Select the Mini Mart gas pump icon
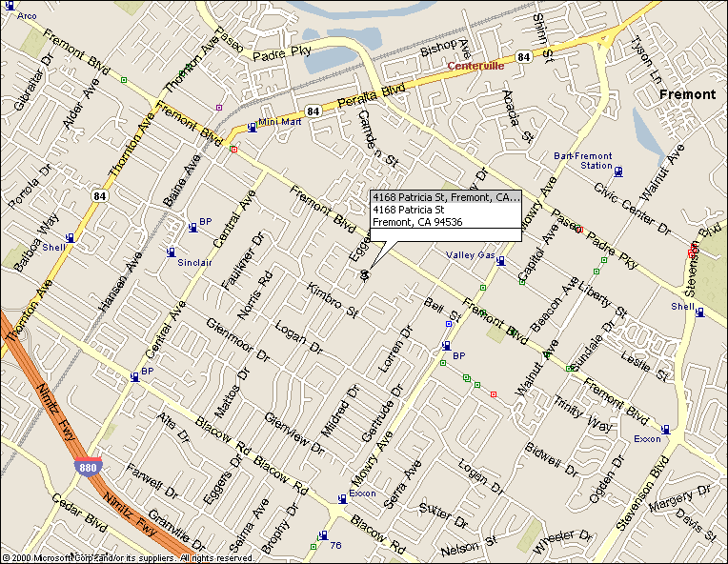The width and height of the screenshot is (728, 564). [x=253, y=127]
